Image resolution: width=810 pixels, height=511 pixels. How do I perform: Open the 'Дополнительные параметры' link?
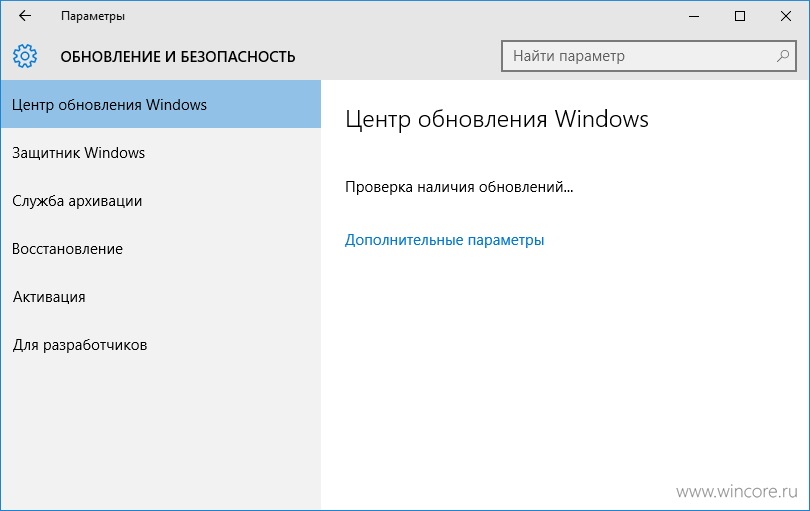[444, 240]
